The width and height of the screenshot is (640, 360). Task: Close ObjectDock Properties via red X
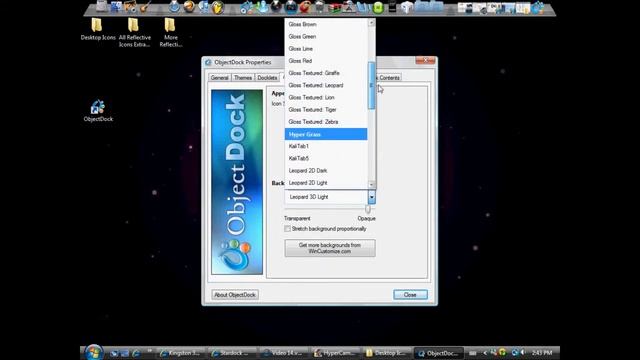425,60
